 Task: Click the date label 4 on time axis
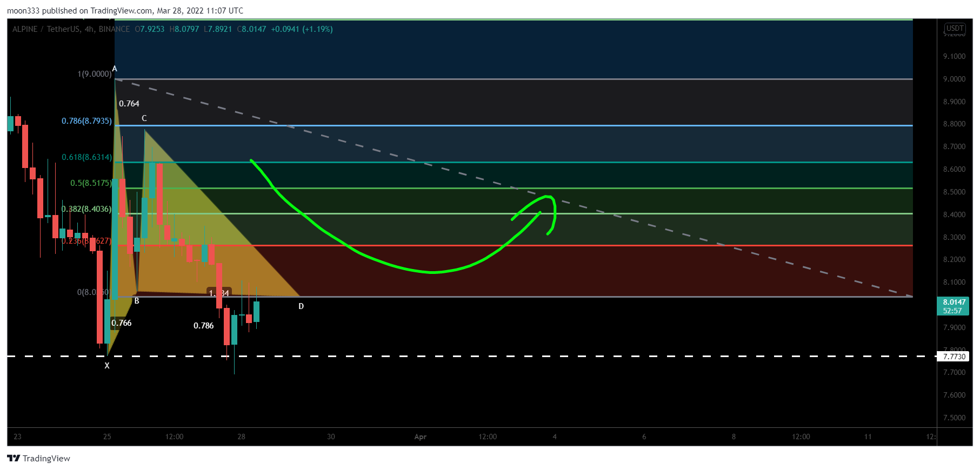[x=555, y=437]
